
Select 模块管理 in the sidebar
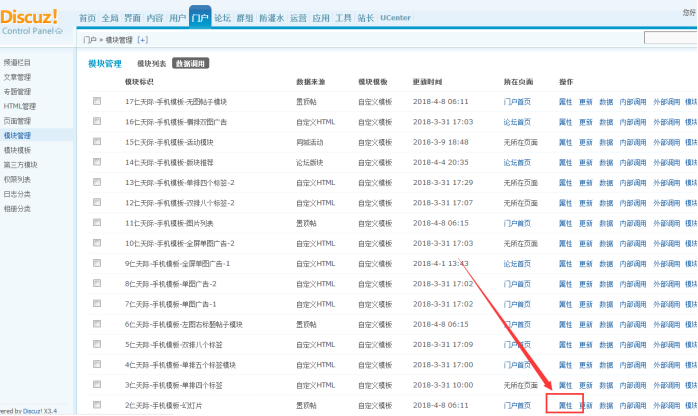(17, 135)
